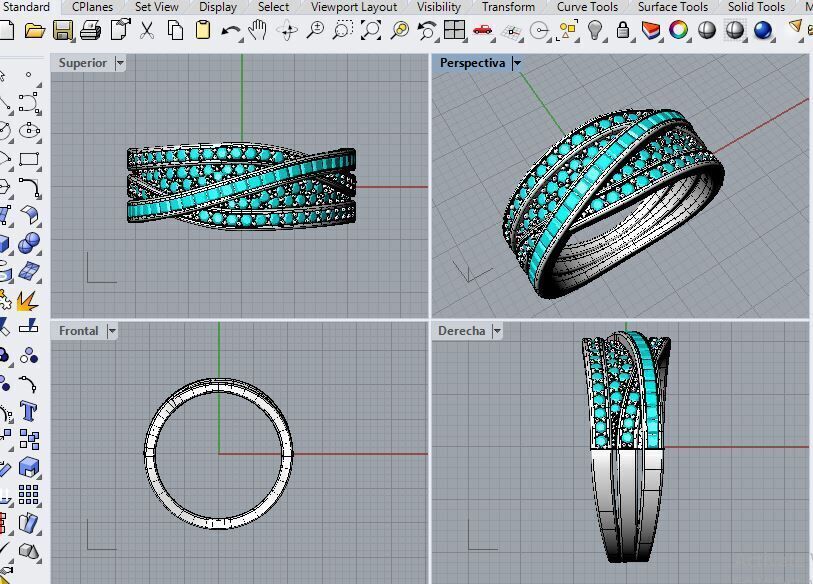Activate Zoom Window tool
This screenshot has width=813, height=584.
343,31
